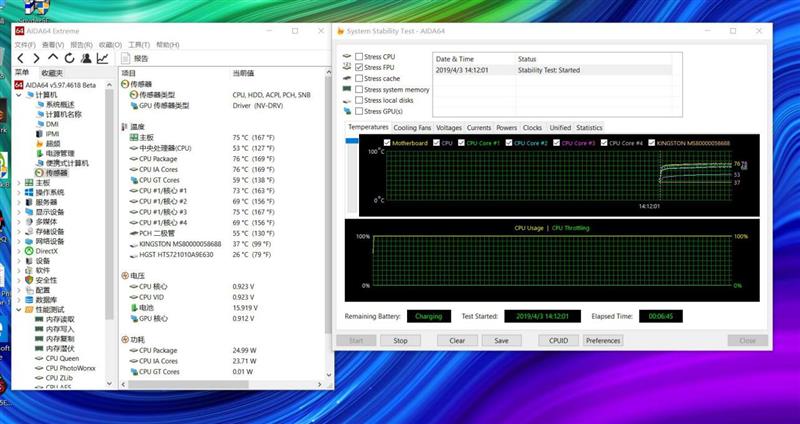The width and height of the screenshot is (800, 424).
Task: Click the DirectX Xbox icon in tree
Action: 30,251
